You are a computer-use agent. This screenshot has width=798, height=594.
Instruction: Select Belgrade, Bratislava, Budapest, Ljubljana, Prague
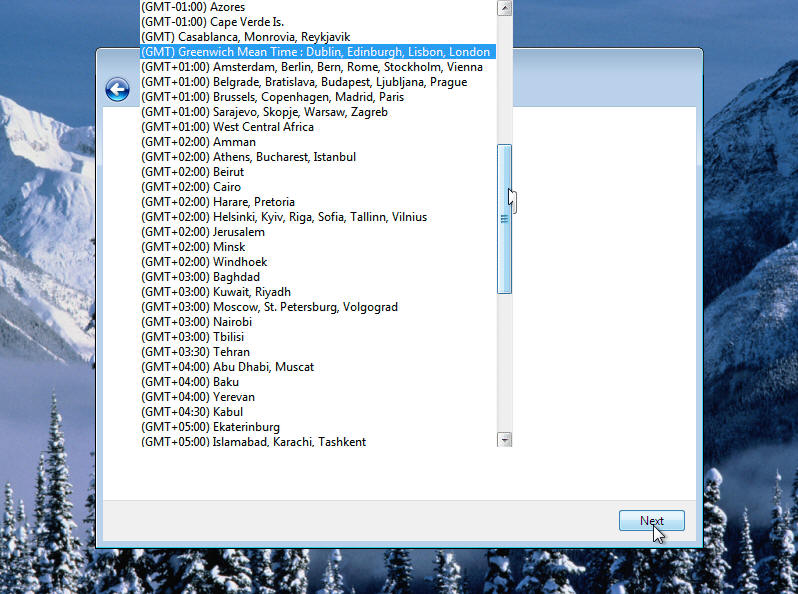[318, 82]
